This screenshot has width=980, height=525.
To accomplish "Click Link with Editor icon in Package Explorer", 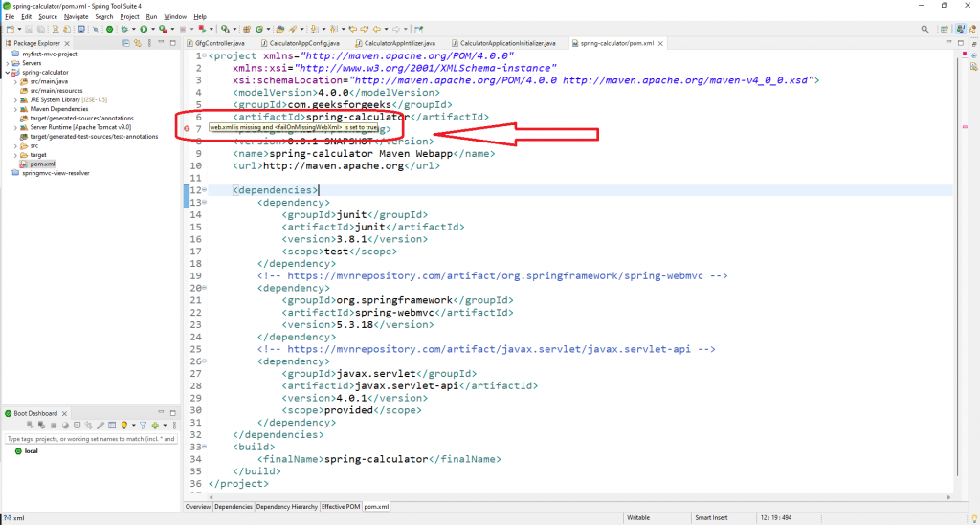I will [138, 43].
